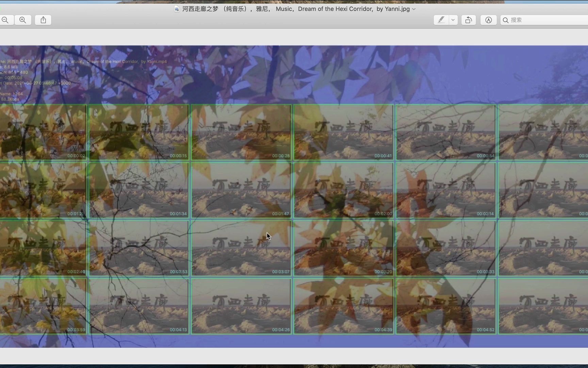This screenshot has height=368, width=588.
Task: Click the zoom in magnifier icon
Action: point(23,20)
